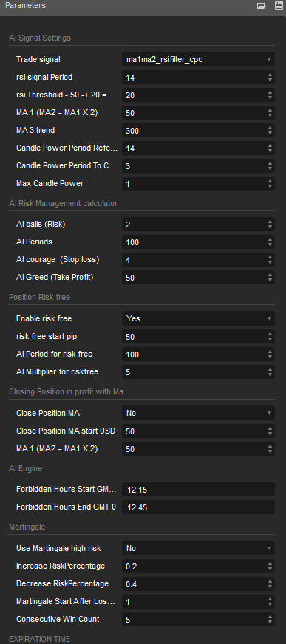This screenshot has height=644, width=286.
Task: Open Use Martingale high risk dropdown
Action: (x=199, y=548)
